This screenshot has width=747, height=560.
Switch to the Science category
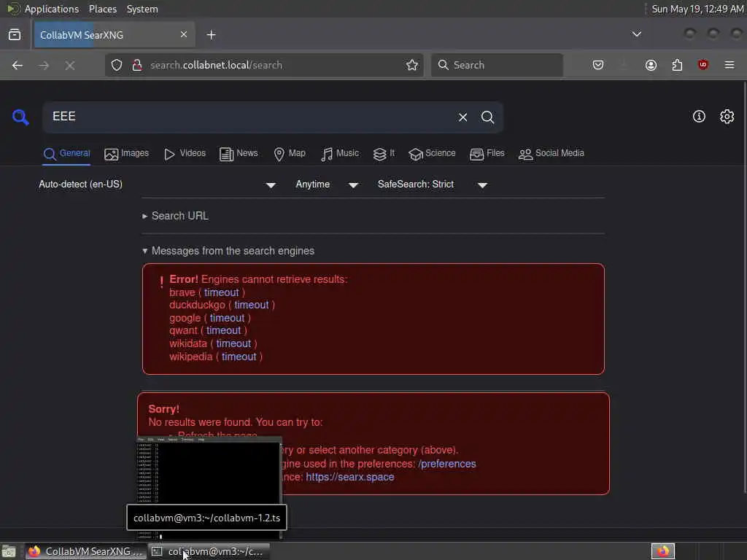click(432, 153)
